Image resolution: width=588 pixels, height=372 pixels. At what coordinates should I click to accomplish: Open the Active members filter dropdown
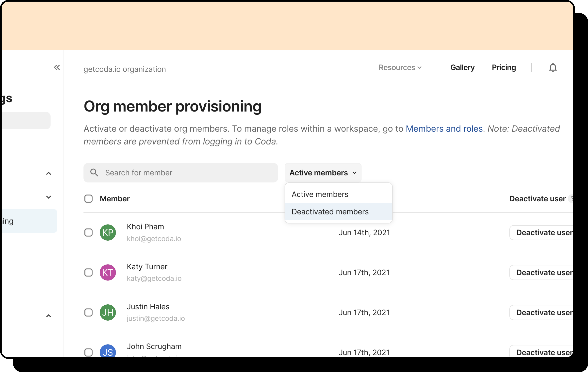(x=323, y=173)
